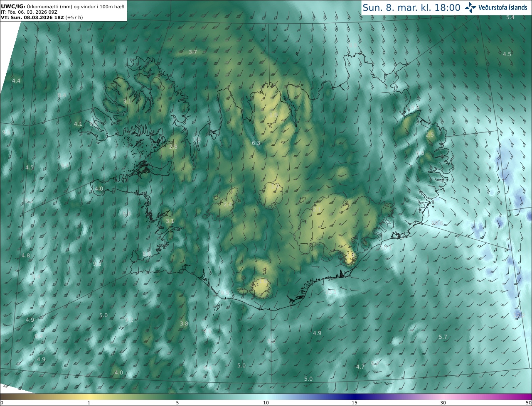
Task: Click the 'UWC/IG: Úrkomumætti (mm)' title line
Action: (x=63, y=6)
